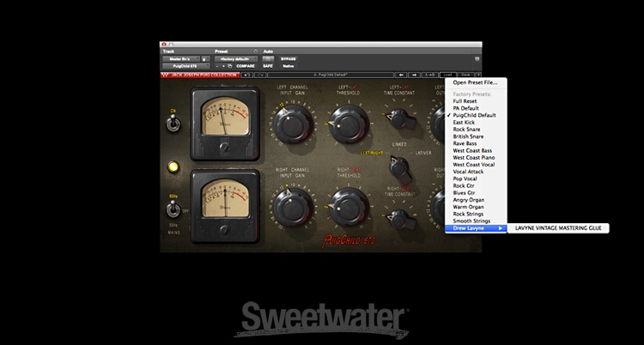The height and width of the screenshot is (345, 644).
Task: Choose Lavyne Vintage Mastering Glue preset
Action: coord(559,228)
